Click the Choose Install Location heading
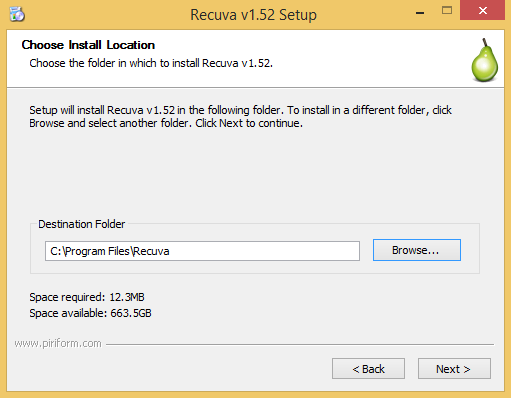Viewport: 511px width, 398px height. point(88,45)
